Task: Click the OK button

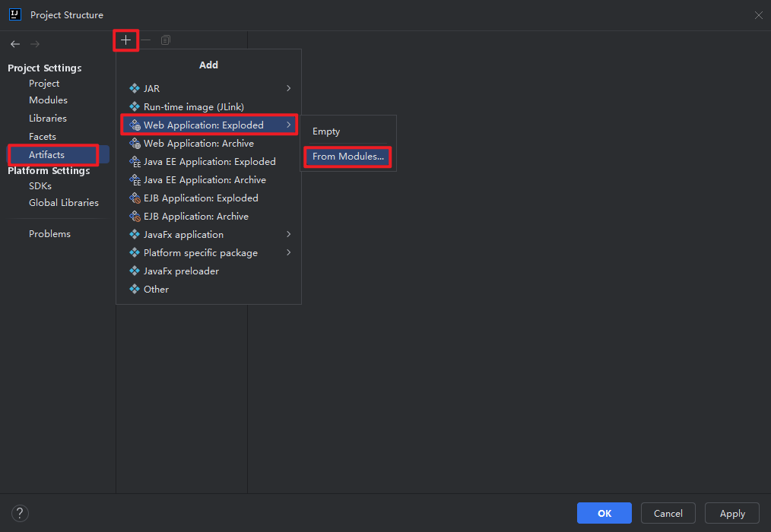Action: click(x=604, y=513)
